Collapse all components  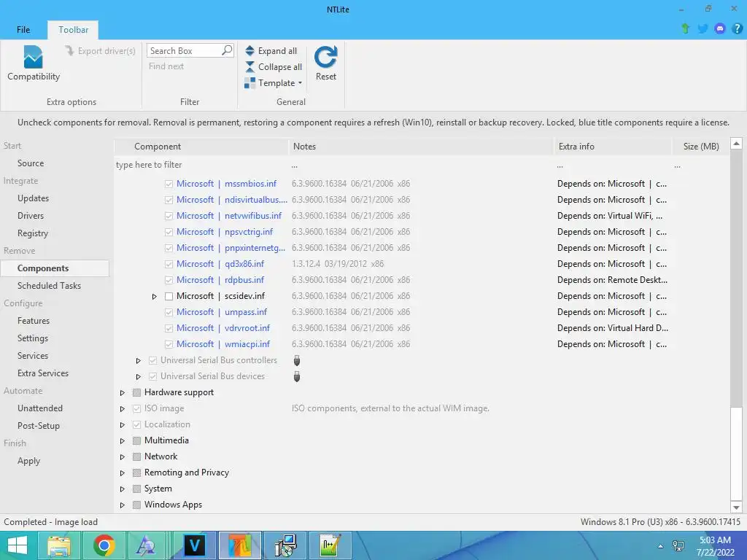[274, 66]
